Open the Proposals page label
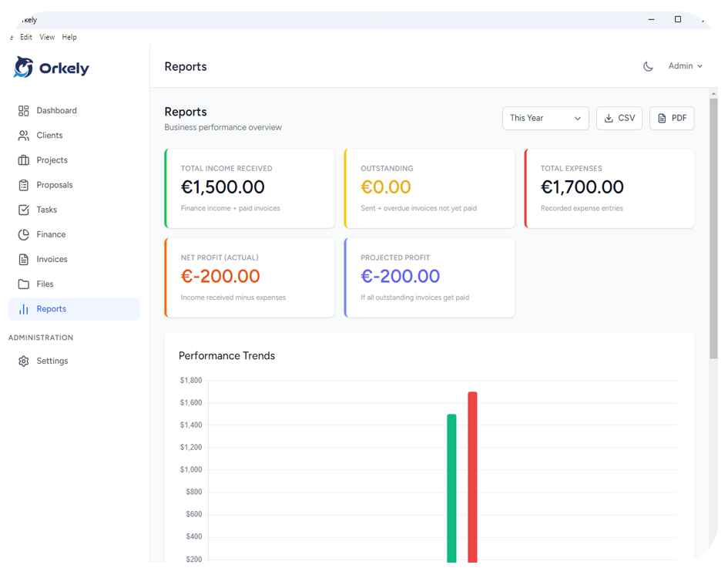The width and height of the screenshot is (728, 578). coord(55,185)
